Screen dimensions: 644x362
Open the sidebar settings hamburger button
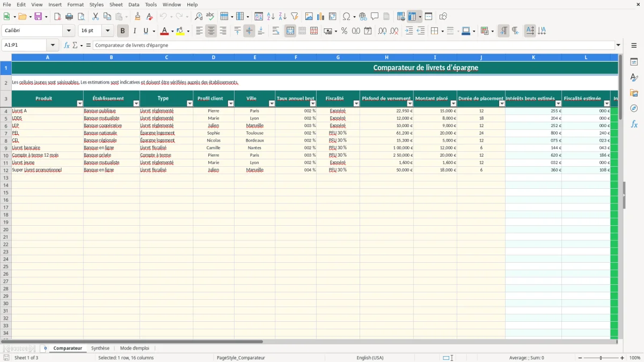pos(634,46)
